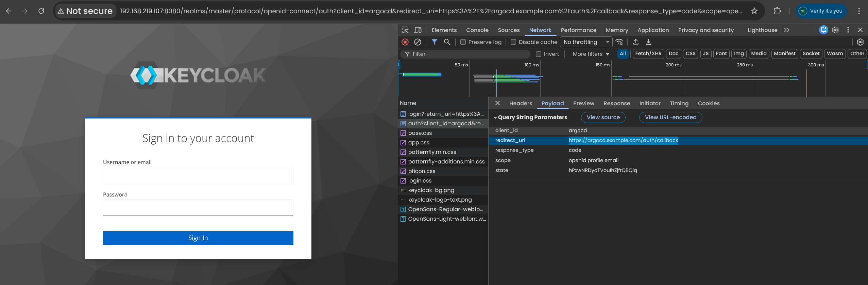Click the View URL-encoded button
Screen dimensions: 868x285
point(670,117)
